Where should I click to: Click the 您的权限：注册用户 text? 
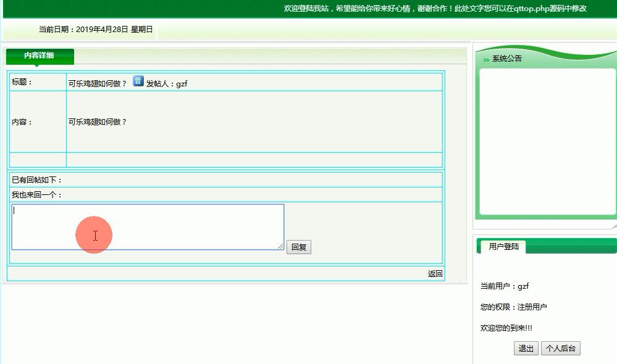(513, 307)
